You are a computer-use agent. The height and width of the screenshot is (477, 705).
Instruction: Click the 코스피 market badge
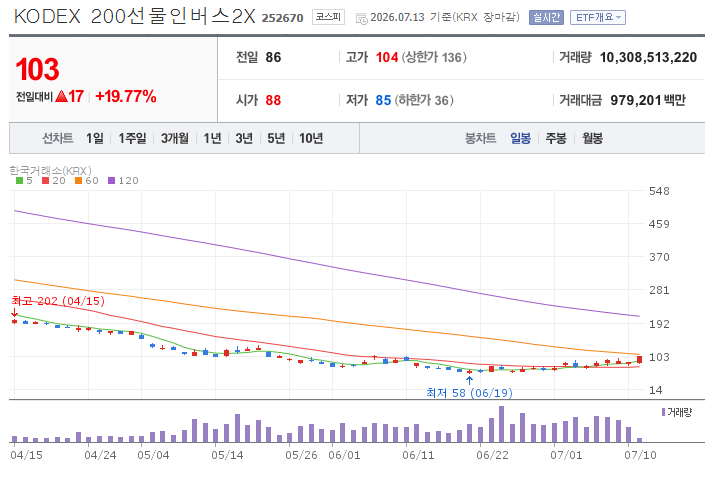pos(328,17)
